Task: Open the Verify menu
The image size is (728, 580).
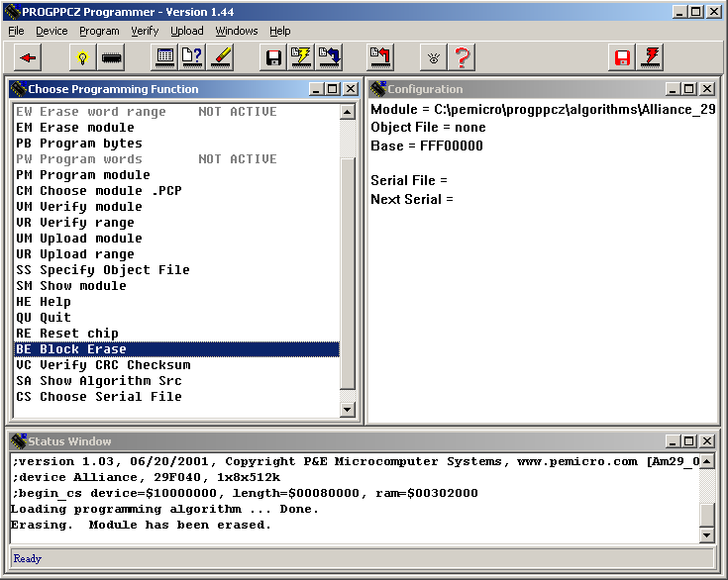Action: [145, 31]
